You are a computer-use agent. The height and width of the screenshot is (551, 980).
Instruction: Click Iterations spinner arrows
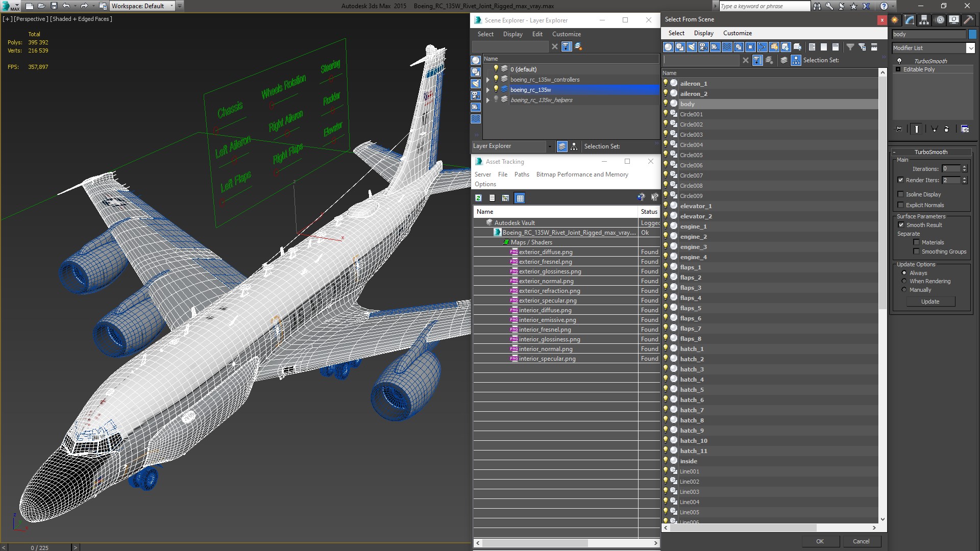pyautogui.click(x=964, y=169)
